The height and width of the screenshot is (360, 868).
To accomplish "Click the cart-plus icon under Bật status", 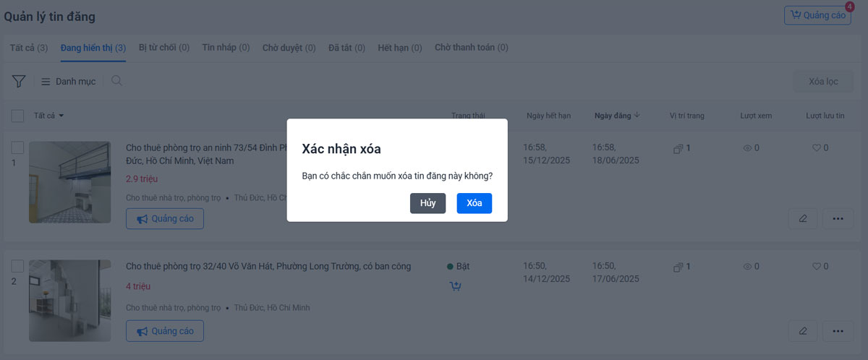I will click(x=455, y=286).
